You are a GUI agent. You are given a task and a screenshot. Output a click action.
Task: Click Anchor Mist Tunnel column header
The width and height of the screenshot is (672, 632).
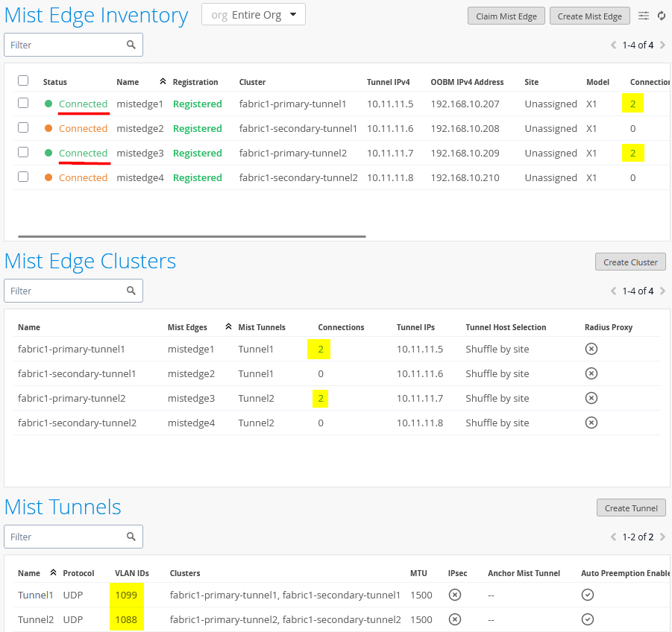524,573
